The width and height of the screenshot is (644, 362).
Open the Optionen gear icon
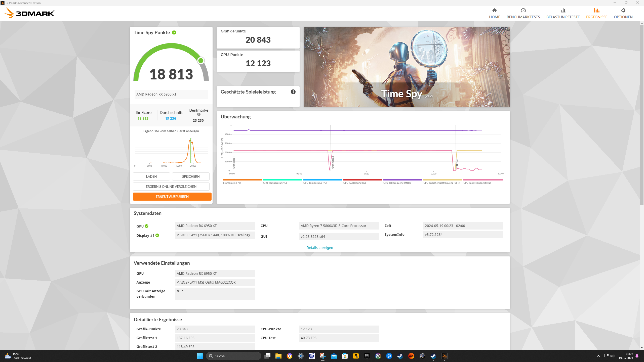point(623,10)
